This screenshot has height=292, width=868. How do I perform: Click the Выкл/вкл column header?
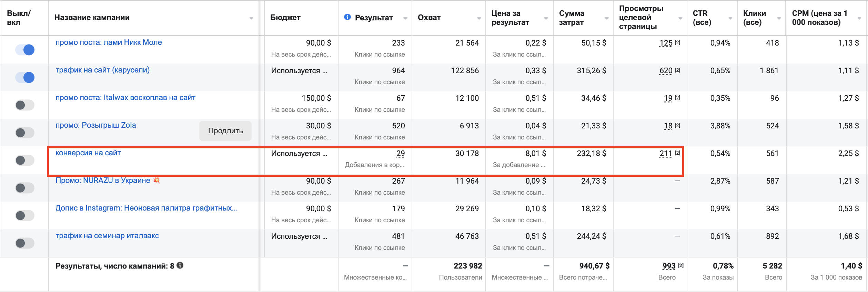[19, 18]
